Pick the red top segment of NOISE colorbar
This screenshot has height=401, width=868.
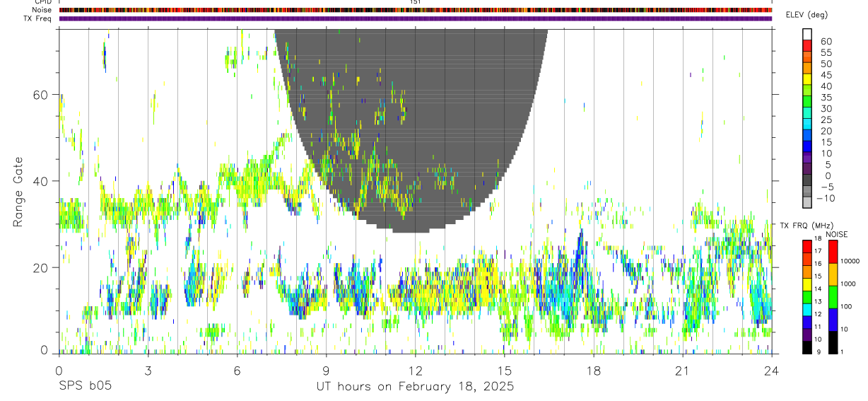click(833, 252)
